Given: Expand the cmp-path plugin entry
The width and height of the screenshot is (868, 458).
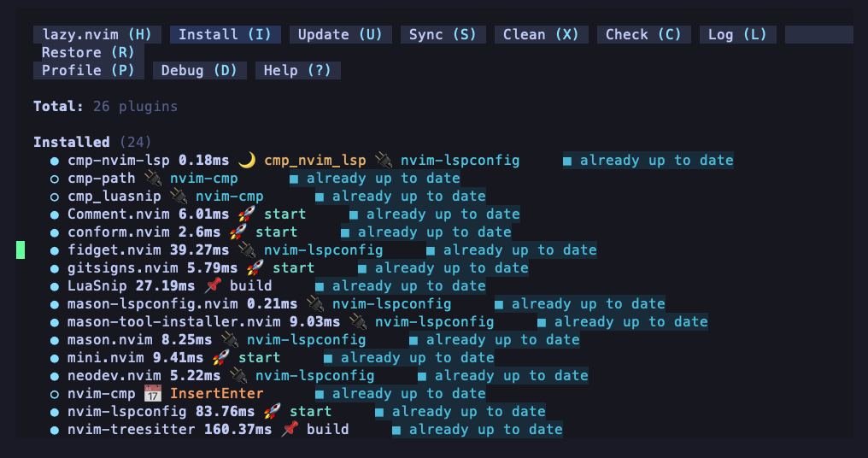Looking at the screenshot, I should [x=102, y=178].
